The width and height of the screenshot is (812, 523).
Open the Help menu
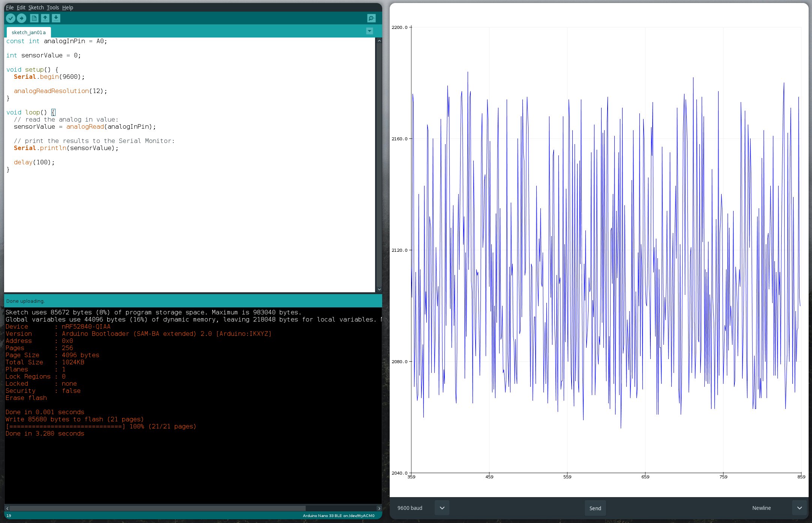(68, 8)
